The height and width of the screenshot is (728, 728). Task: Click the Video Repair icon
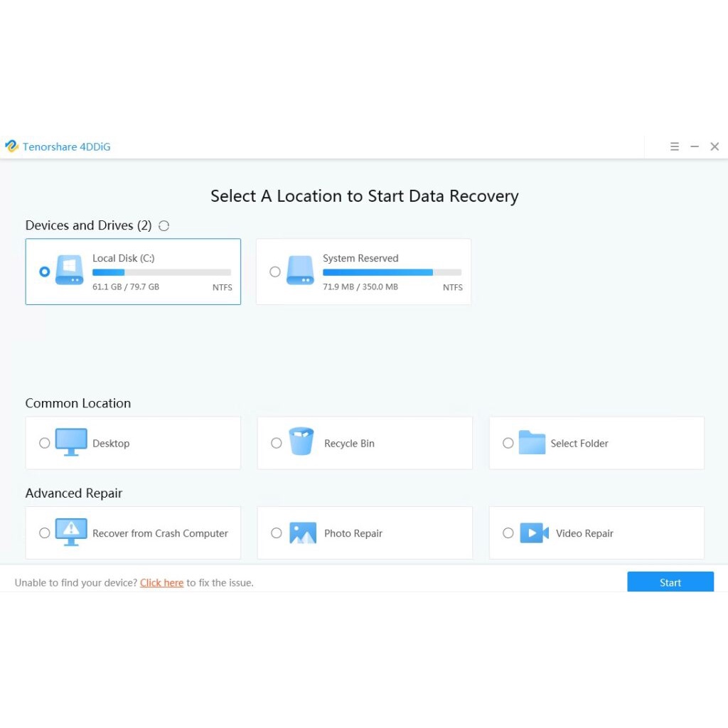tap(534, 532)
